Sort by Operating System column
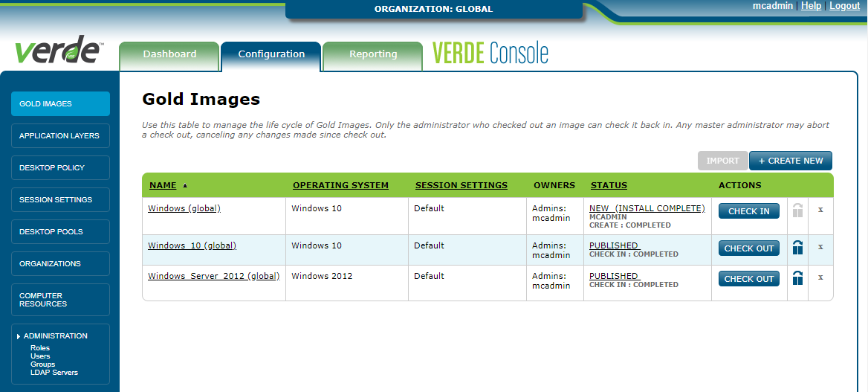The width and height of the screenshot is (868, 392). [340, 185]
